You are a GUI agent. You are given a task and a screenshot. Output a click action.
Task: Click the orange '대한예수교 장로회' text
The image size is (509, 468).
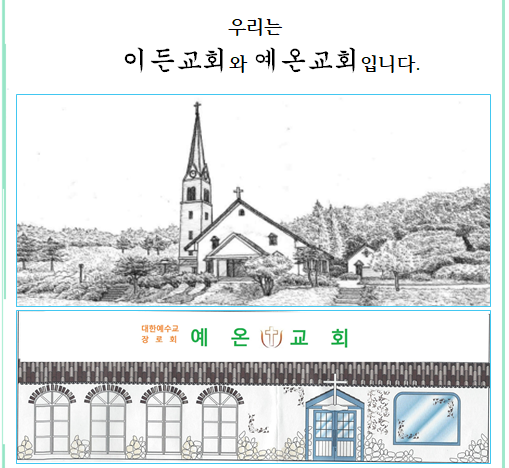click(160, 334)
